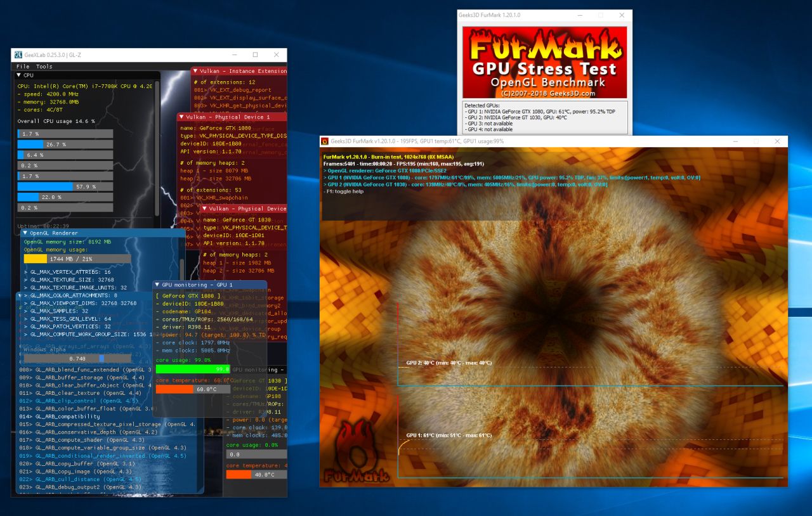
Task: Close the Geeks3D FurMark launcher window
Action: tap(622, 15)
